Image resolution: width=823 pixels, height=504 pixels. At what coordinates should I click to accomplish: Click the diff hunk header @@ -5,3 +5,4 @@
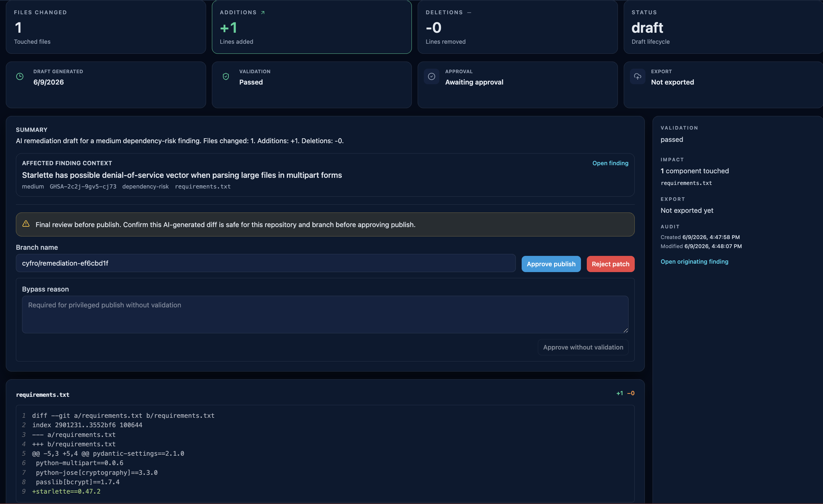pyautogui.click(x=108, y=453)
